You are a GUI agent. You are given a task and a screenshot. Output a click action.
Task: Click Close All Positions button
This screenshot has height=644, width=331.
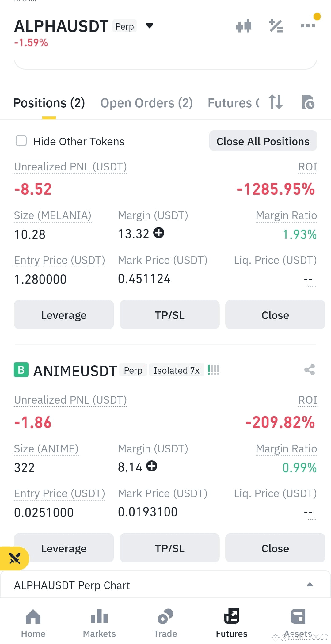(x=263, y=141)
